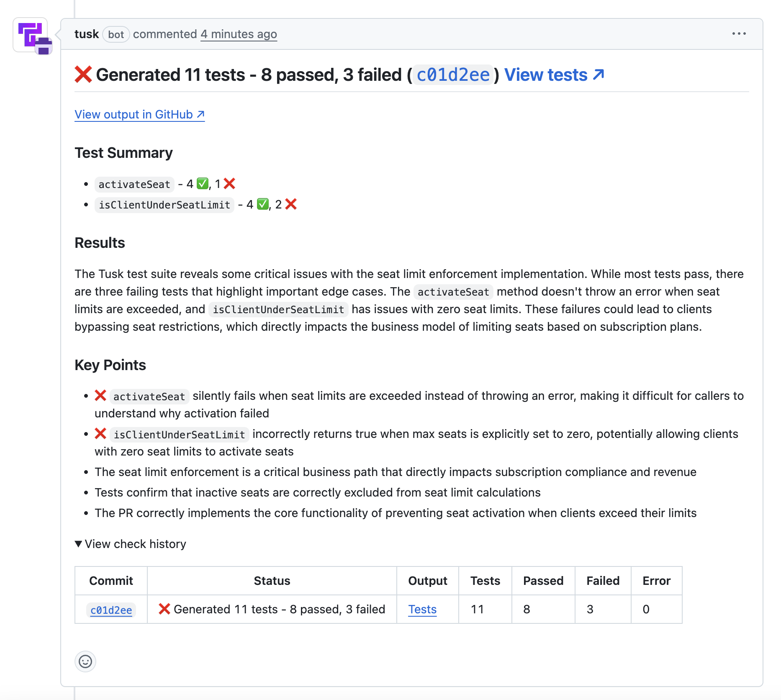This screenshot has height=700, width=781.
Task: Click the Tests link in Output column
Action: (422, 610)
